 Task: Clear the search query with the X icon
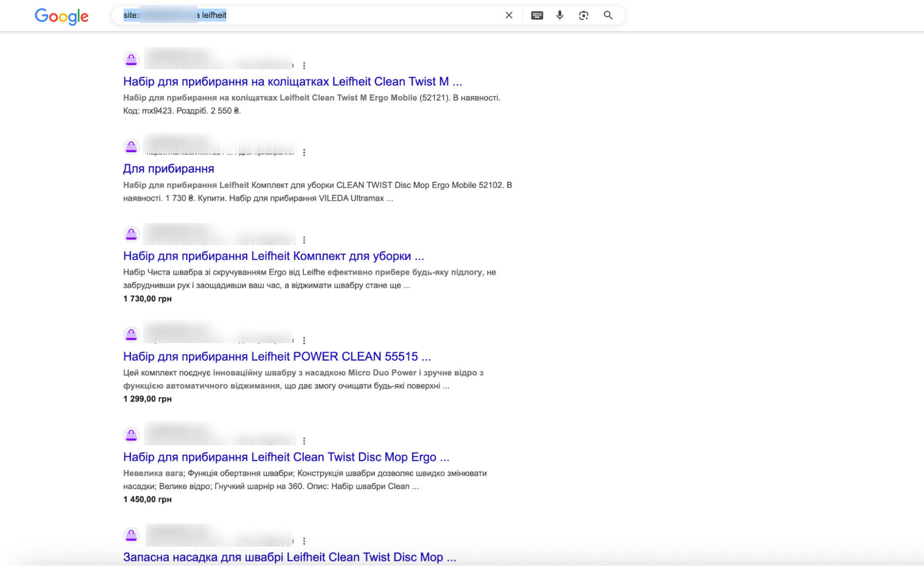[x=509, y=15]
